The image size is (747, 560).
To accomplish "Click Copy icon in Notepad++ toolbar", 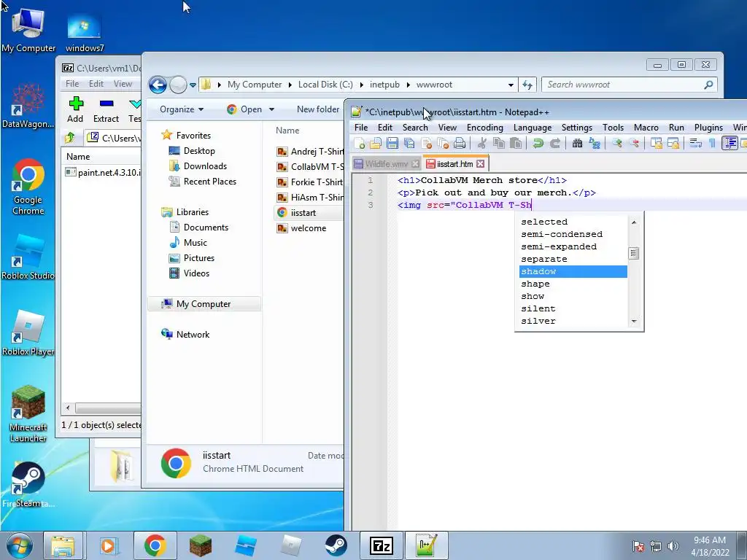I will tap(499, 143).
